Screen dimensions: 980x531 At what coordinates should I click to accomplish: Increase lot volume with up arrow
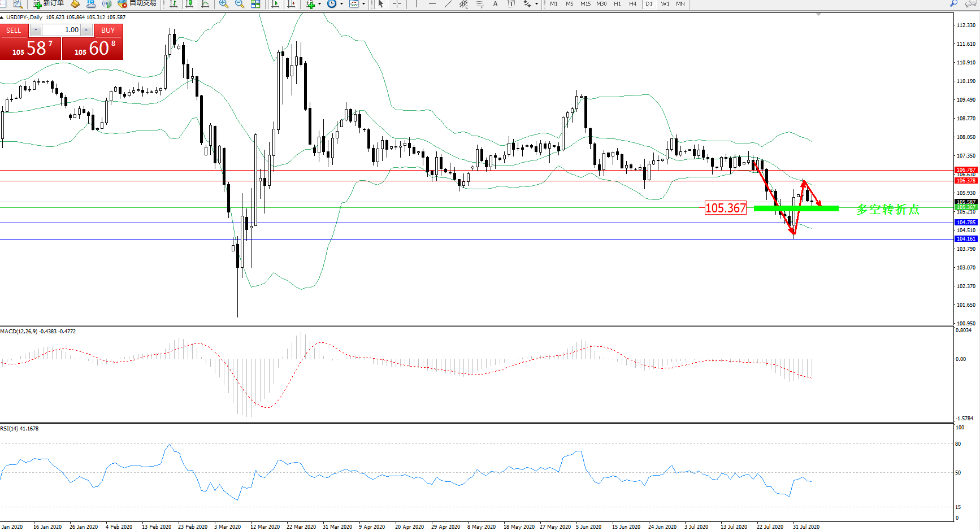[x=86, y=30]
